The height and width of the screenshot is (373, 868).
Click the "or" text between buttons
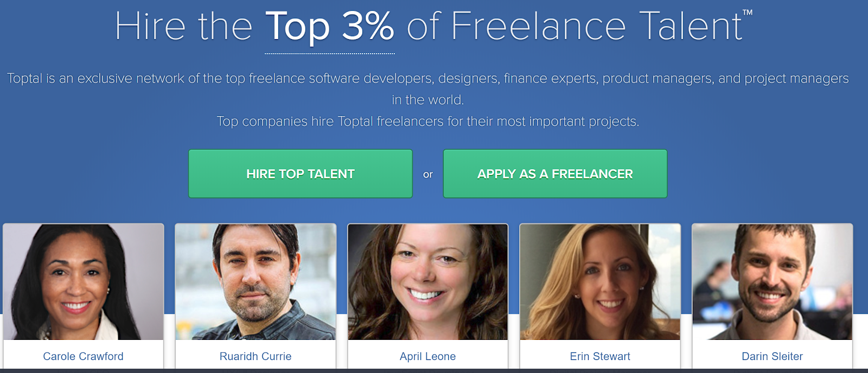click(428, 175)
